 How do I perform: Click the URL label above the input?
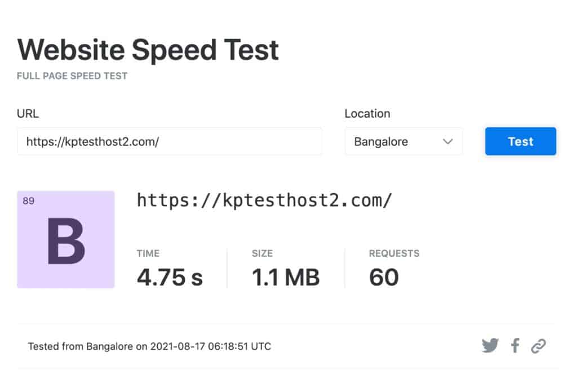point(28,113)
